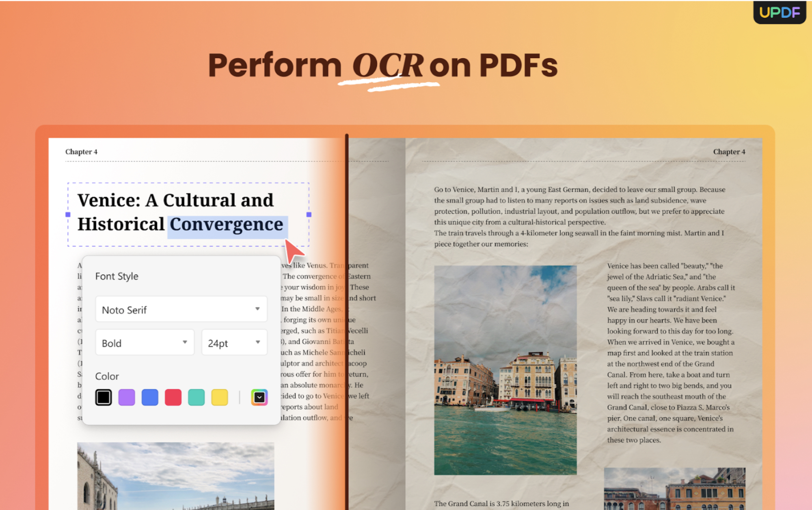Select the black color swatch
Viewport: 812px width, 510px height.
click(x=104, y=397)
